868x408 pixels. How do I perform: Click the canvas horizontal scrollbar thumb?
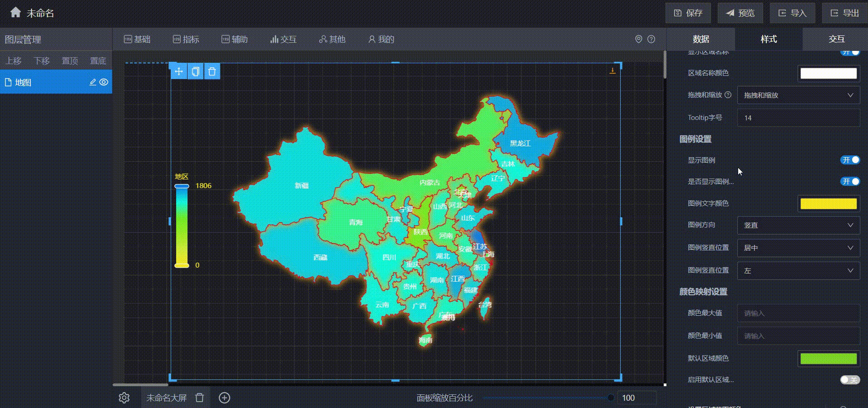click(x=140, y=385)
